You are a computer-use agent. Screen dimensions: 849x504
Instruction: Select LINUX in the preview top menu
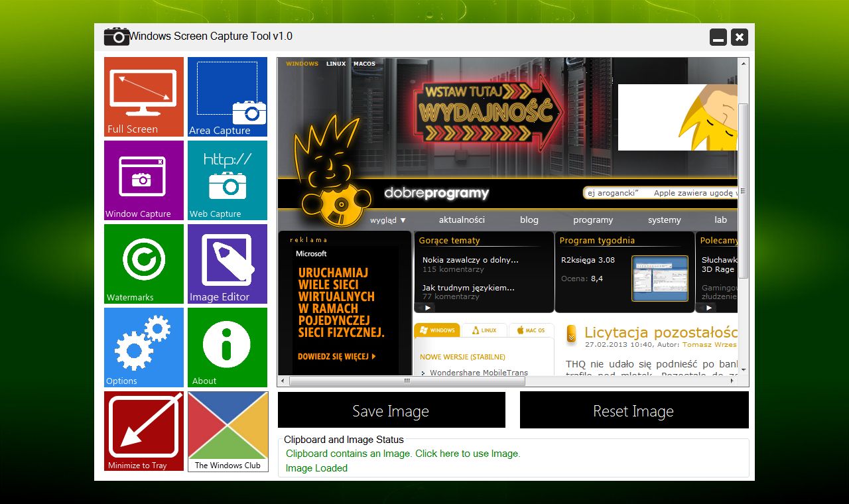336,64
